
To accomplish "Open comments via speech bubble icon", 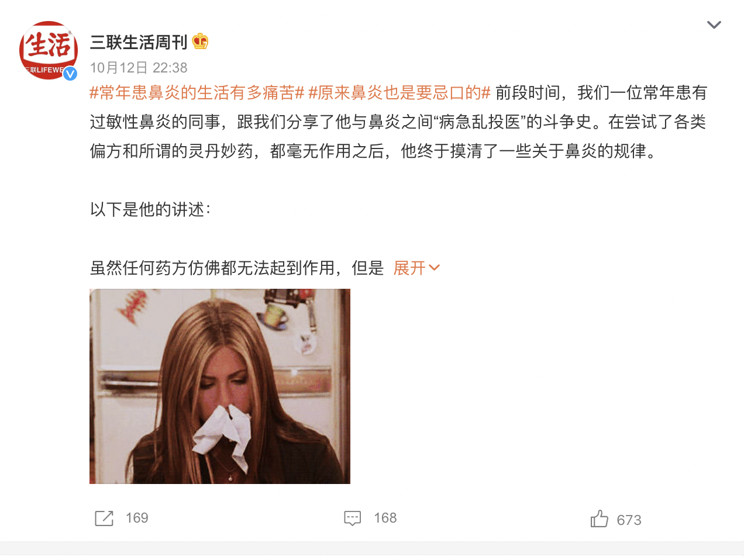I will [x=353, y=518].
